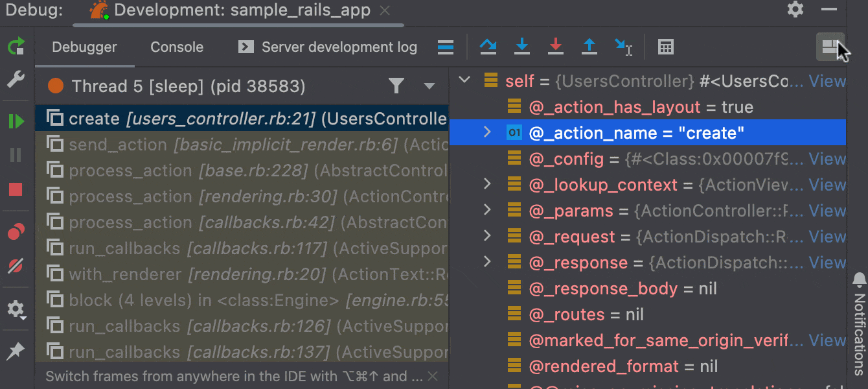Toggle thread frames filter funnel icon

(x=396, y=86)
